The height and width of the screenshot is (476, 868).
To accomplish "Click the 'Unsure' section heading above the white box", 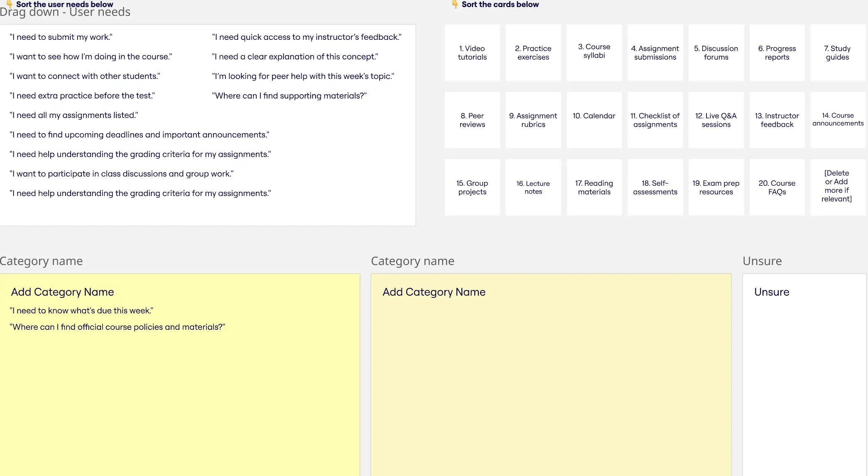I will (x=762, y=261).
